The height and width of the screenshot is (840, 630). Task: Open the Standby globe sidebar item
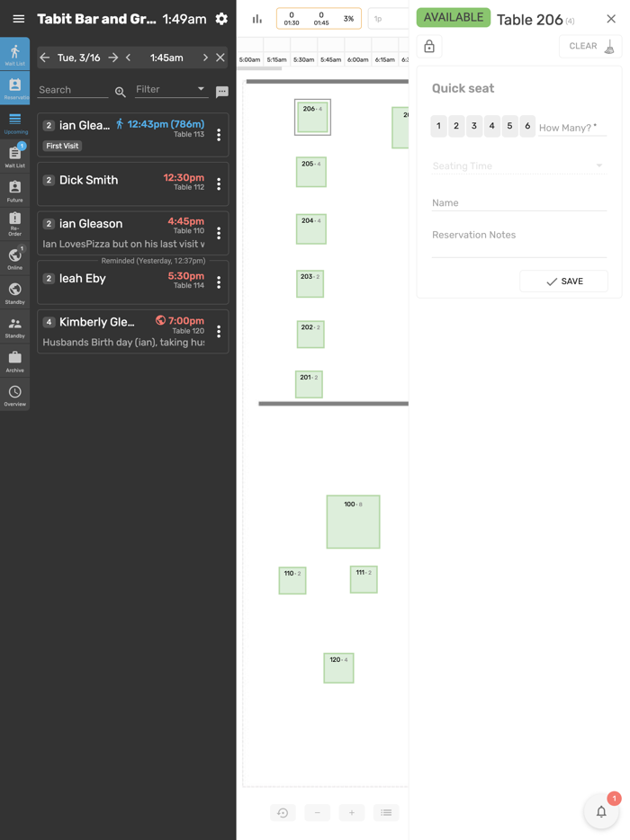click(15, 292)
